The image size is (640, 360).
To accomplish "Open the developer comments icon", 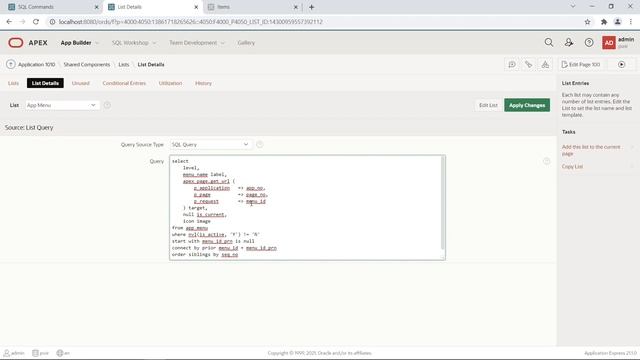I will click(512, 64).
